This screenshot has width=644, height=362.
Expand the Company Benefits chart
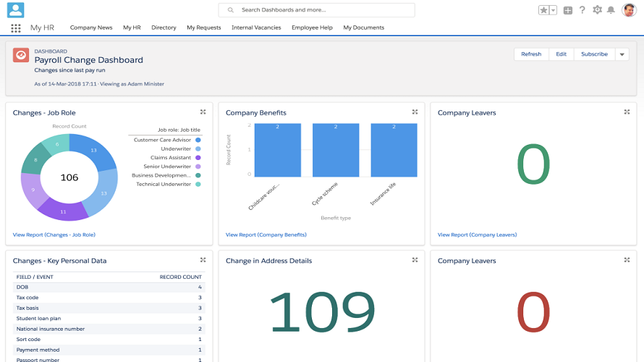[415, 112]
